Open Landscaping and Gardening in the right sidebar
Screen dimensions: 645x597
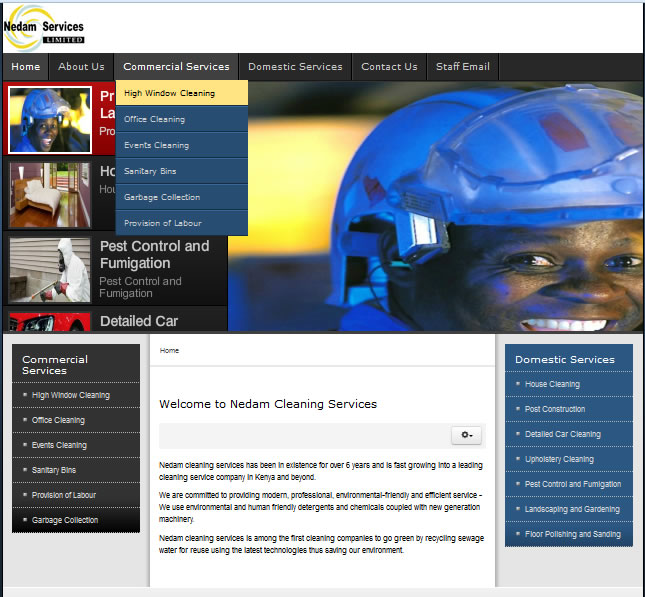[x=572, y=509]
